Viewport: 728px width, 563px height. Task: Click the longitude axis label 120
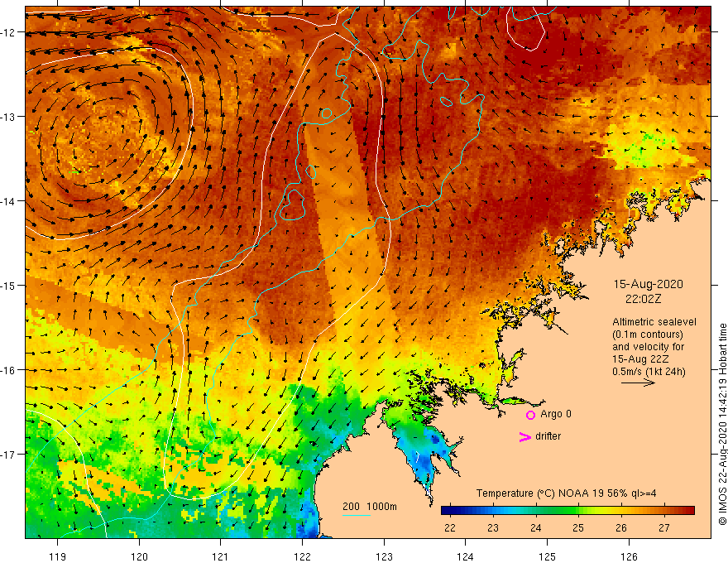pyautogui.click(x=139, y=556)
